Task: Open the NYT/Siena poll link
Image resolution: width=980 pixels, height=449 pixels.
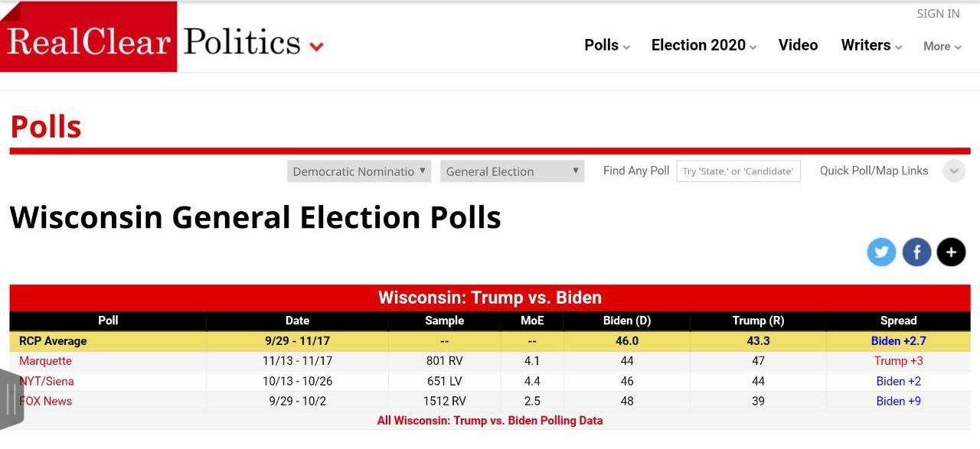Action: click(x=47, y=381)
